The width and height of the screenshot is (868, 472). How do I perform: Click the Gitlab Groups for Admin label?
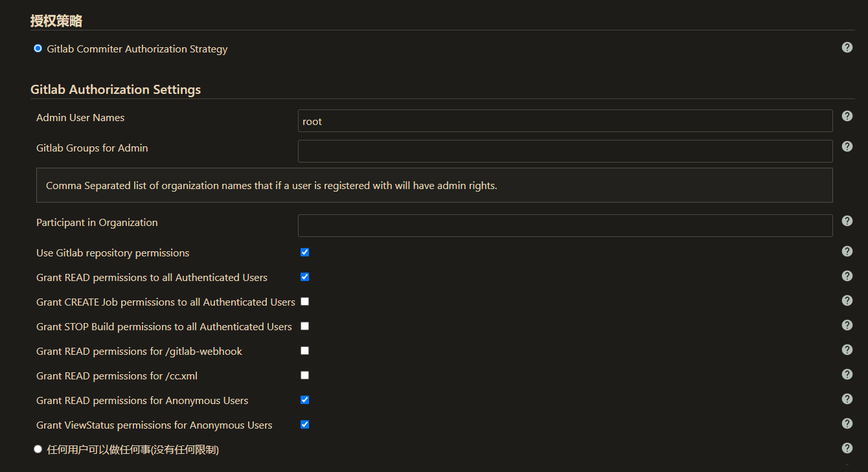tap(92, 148)
